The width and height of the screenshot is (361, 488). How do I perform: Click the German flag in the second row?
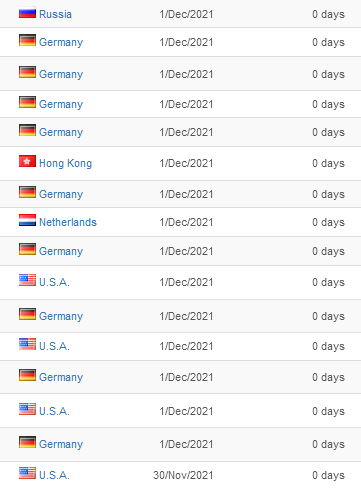(27, 40)
